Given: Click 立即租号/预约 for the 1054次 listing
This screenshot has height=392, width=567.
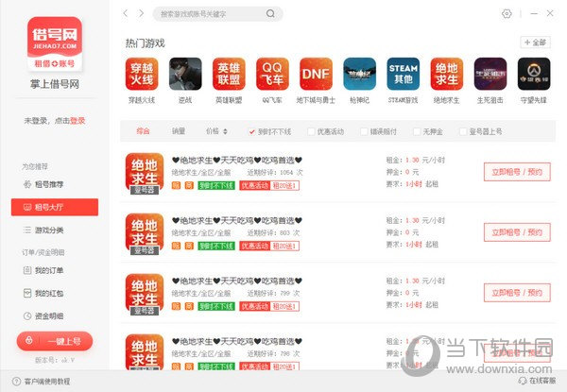Looking at the screenshot, I should pos(517,172).
